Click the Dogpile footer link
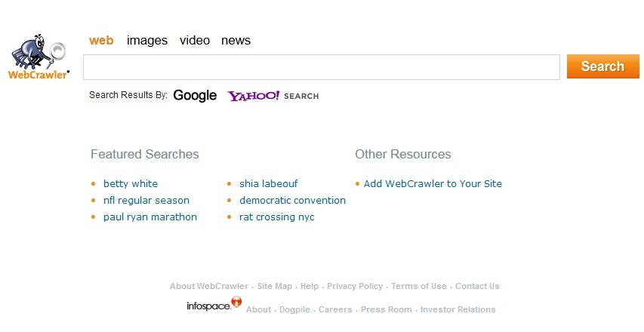This screenshot has width=644, height=332. click(294, 310)
